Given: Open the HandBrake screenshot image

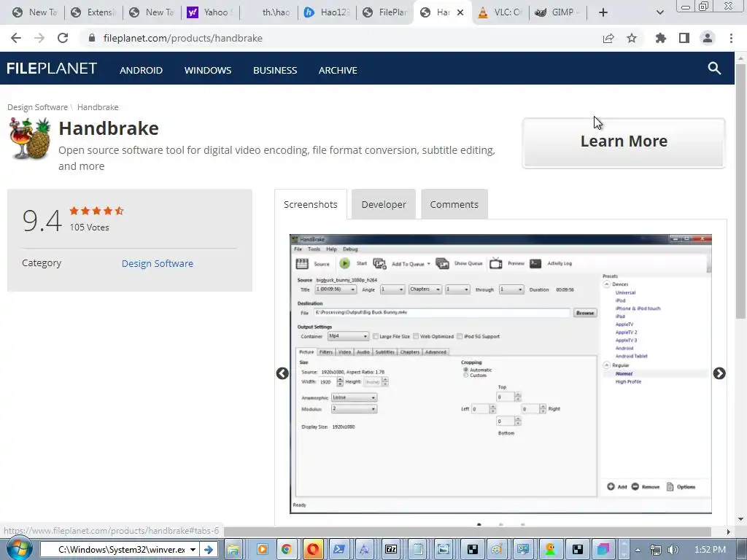Looking at the screenshot, I should [x=500, y=374].
